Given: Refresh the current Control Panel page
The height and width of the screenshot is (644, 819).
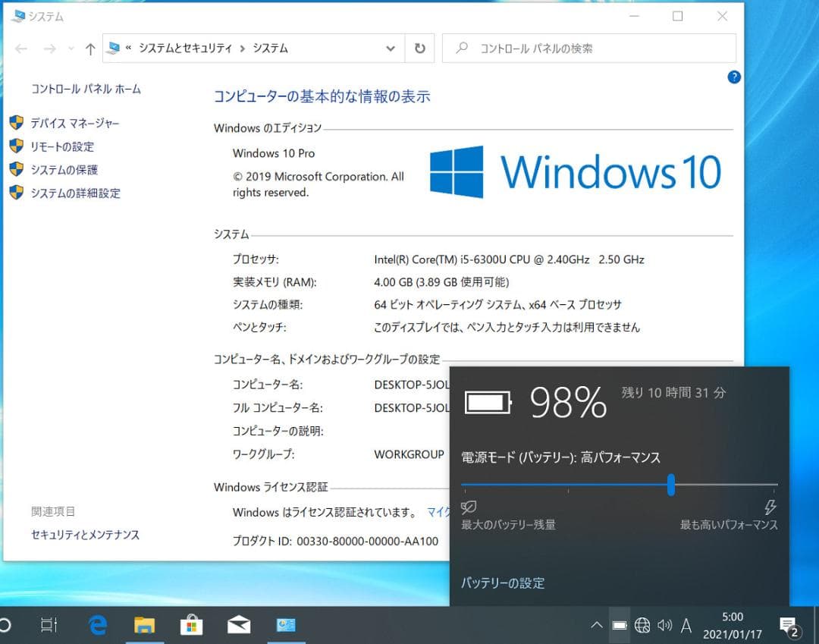Looking at the screenshot, I should point(419,48).
